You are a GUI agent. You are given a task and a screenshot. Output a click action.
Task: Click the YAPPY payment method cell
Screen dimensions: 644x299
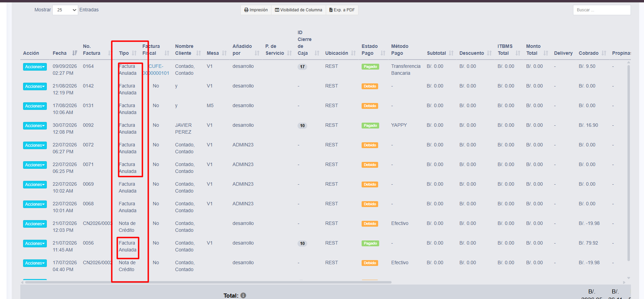[x=399, y=125]
